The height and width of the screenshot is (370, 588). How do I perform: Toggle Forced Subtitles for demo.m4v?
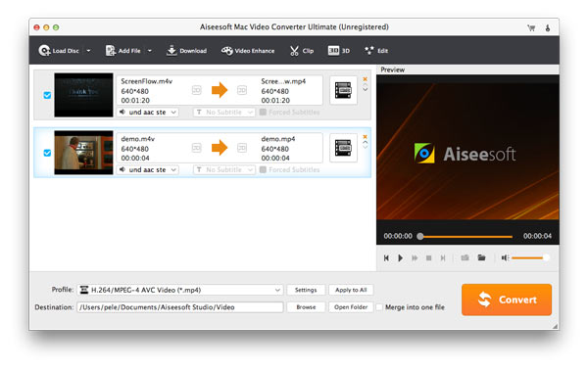pos(263,169)
